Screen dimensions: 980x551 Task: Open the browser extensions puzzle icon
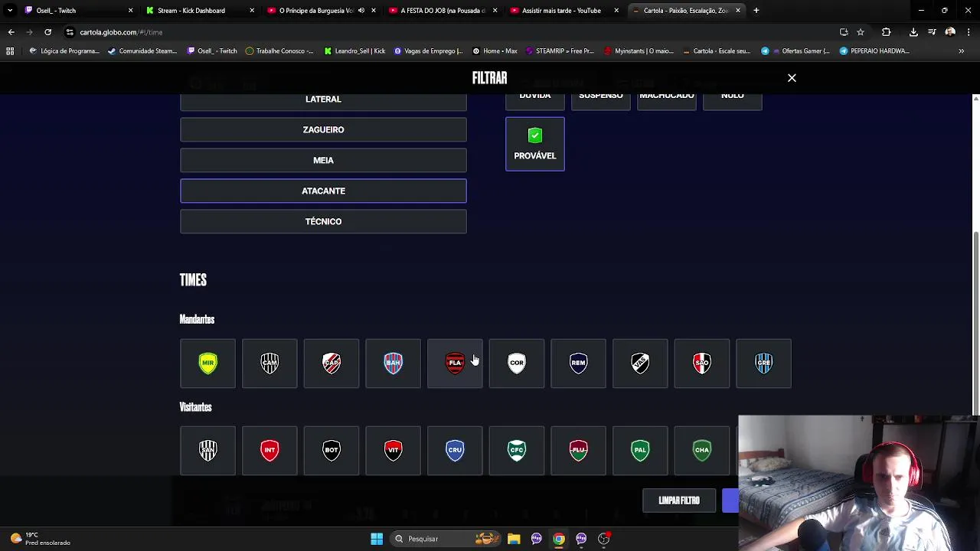click(x=887, y=32)
